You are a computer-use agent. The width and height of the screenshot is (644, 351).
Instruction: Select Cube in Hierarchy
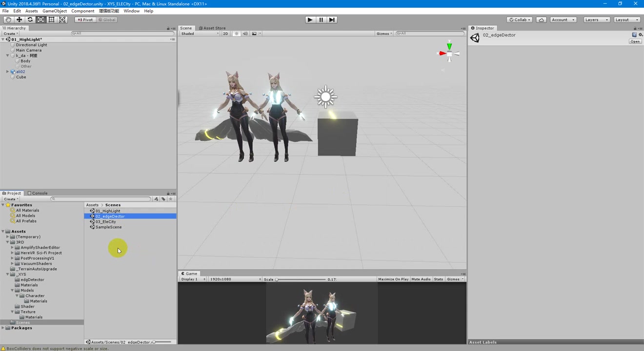21,77
